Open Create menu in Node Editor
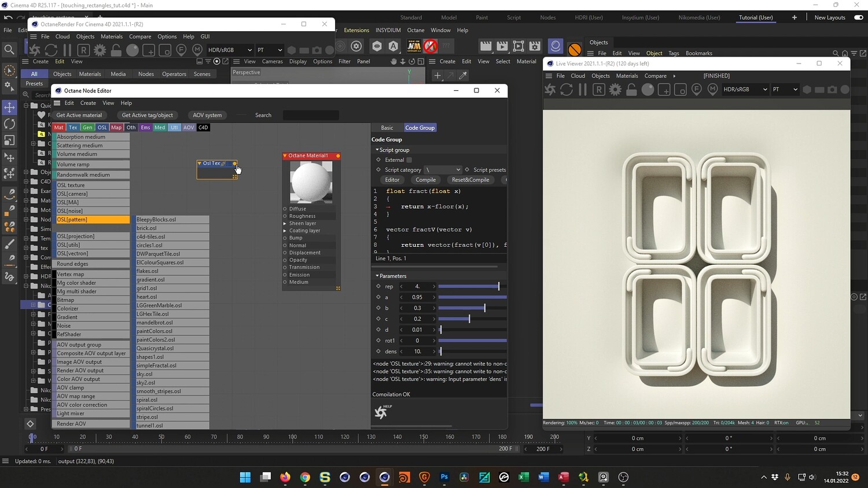Viewport: 868px width, 488px height. click(88, 103)
